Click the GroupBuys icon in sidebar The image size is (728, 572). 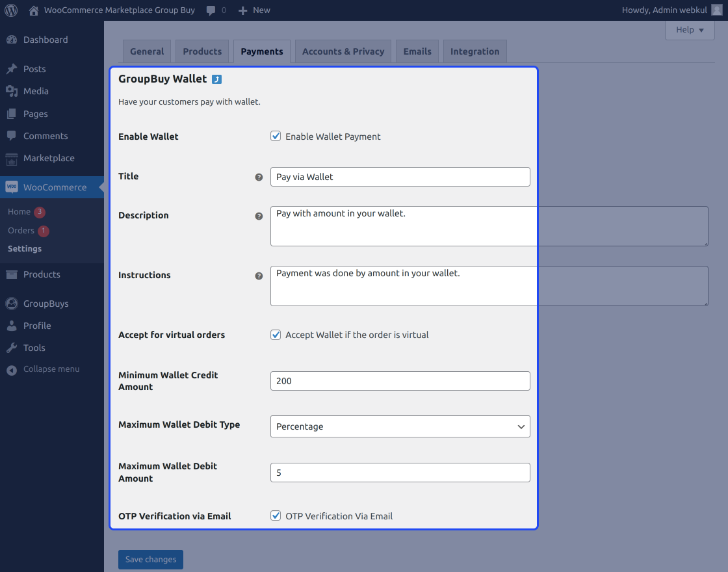12,304
